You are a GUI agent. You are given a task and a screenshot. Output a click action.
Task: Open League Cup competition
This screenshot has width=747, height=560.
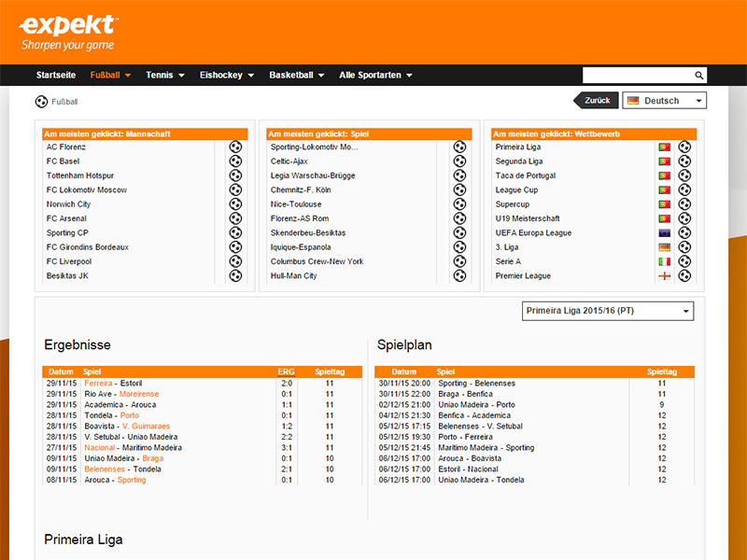tap(516, 189)
